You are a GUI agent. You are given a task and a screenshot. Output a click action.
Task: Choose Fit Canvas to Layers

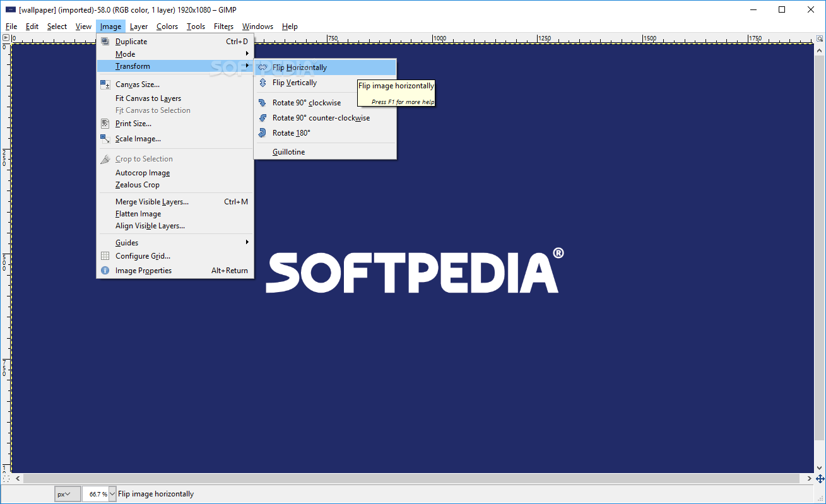pyautogui.click(x=175, y=98)
